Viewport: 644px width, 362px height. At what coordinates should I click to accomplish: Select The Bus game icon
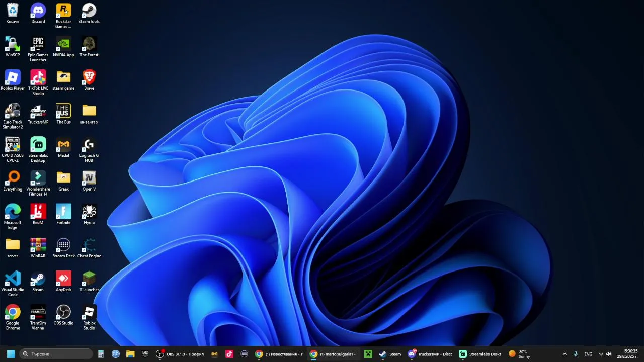click(x=63, y=114)
